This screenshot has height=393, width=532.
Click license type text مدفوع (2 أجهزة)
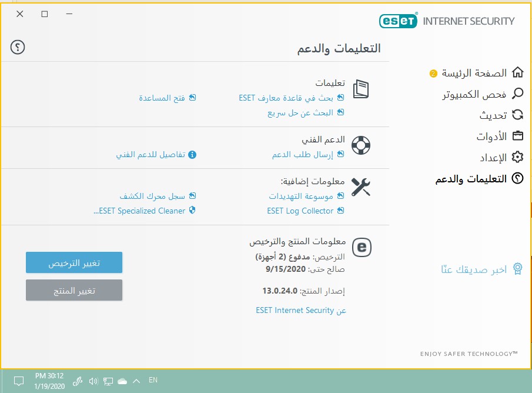click(x=283, y=257)
